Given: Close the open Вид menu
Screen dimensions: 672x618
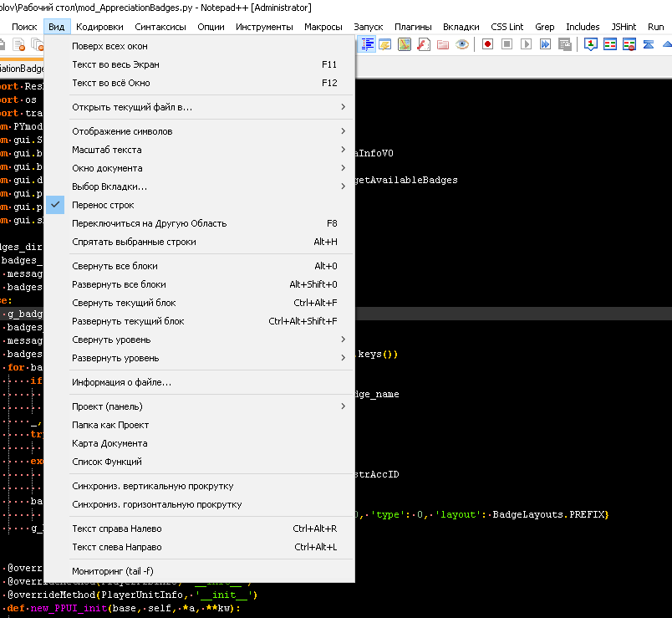Looking at the screenshot, I should click(x=57, y=27).
